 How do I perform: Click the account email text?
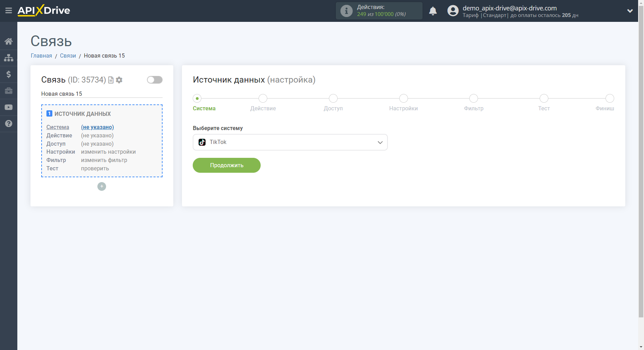510,8
